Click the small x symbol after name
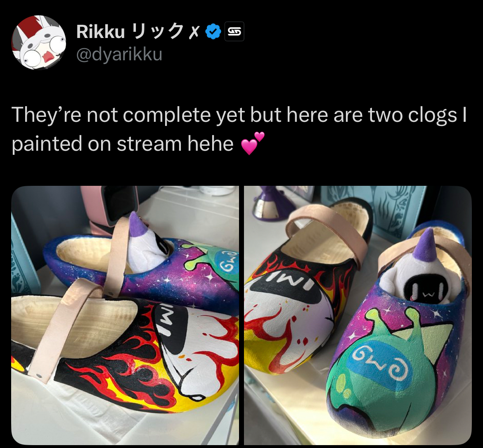Screen dimensions: 483x448 [194, 32]
